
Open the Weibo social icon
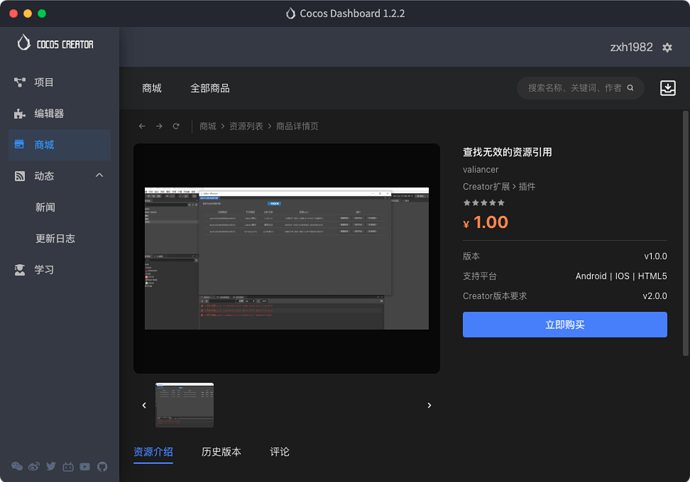pyautogui.click(x=34, y=467)
